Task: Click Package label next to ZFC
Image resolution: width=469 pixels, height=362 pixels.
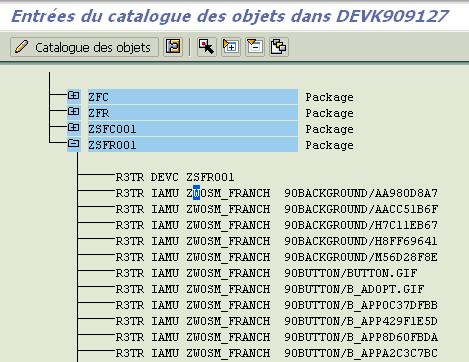Action: click(329, 97)
